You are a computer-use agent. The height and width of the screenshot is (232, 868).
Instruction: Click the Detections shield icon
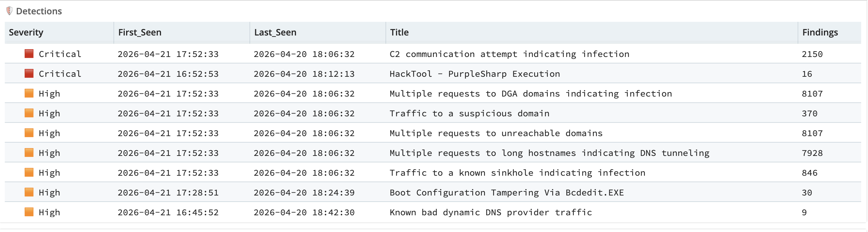coord(10,11)
